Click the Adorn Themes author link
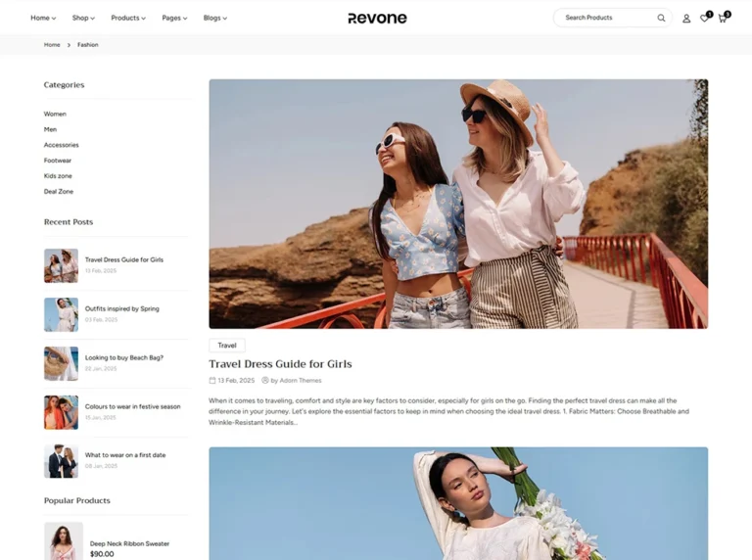The width and height of the screenshot is (752, 560). click(x=301, y=380)
